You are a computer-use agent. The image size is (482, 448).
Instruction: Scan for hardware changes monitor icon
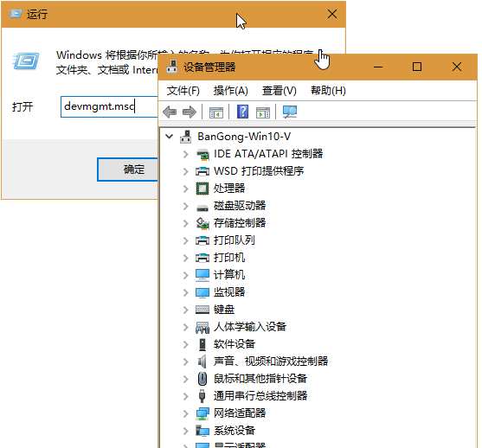point(290,112)
